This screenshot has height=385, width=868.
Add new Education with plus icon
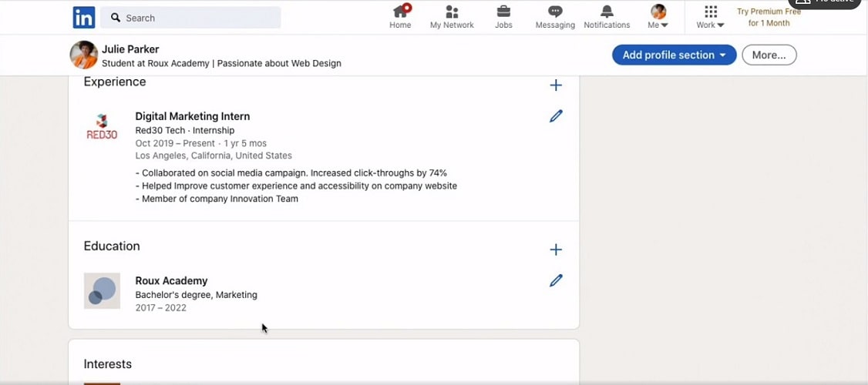coord(556,249)
